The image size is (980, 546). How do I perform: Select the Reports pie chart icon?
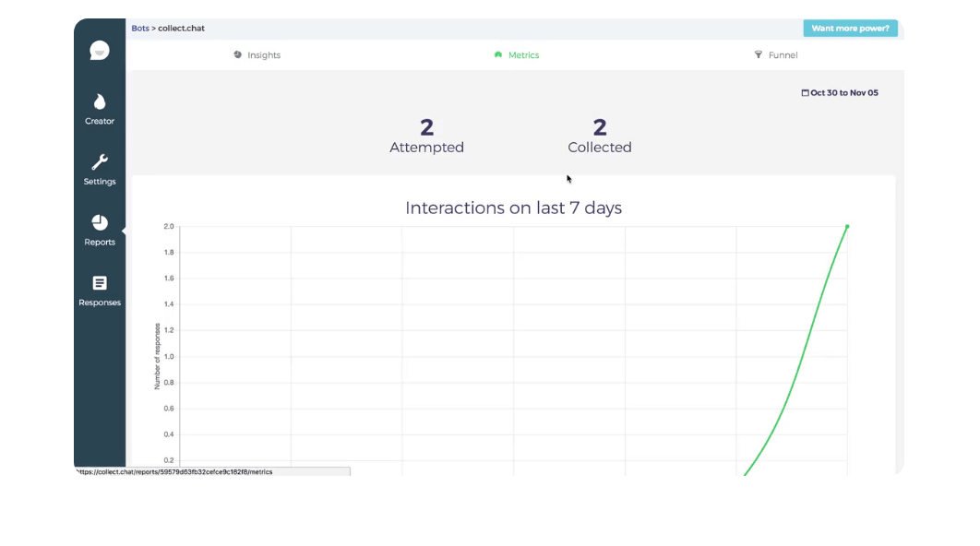[x=100, y=222]
